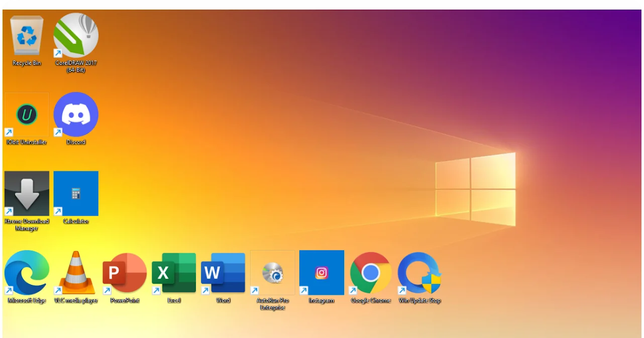
Task: Select the Instagram desktop shortcut
Action: click(321, 273)
